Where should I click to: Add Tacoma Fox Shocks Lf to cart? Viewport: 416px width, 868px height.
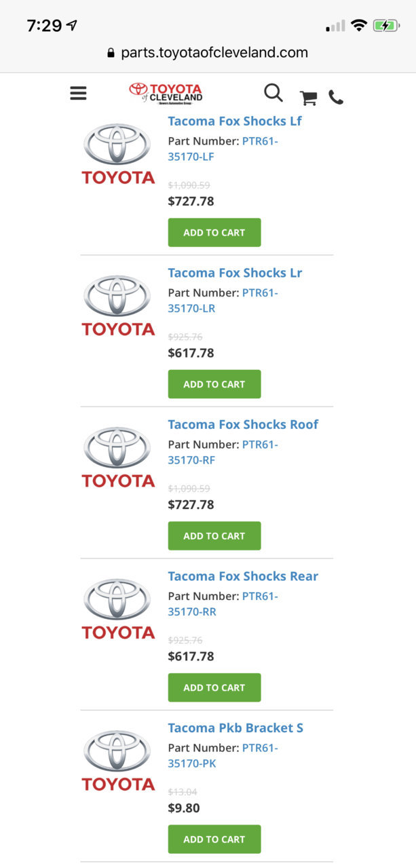pos(214,232)
